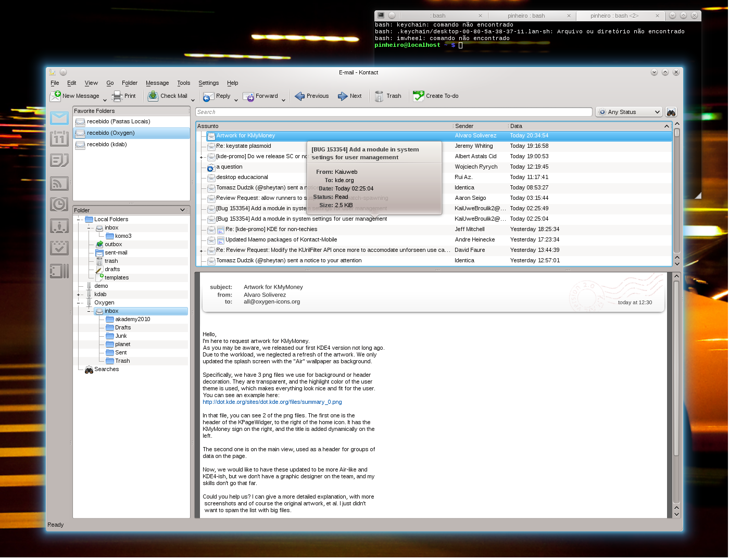729x560 pixels.
Task: Switch to the pinheiro : bash <2> terminal tab
Action: (x=614, y=16)
